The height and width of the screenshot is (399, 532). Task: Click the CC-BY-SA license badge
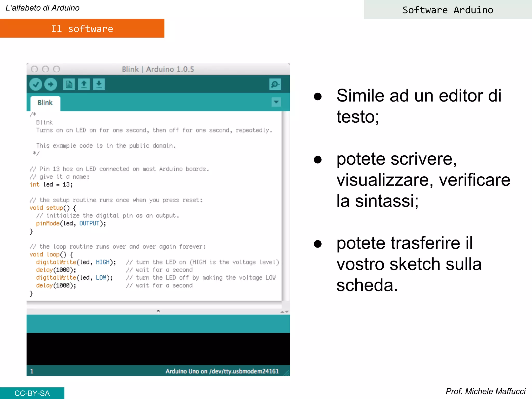coord(32,393)
